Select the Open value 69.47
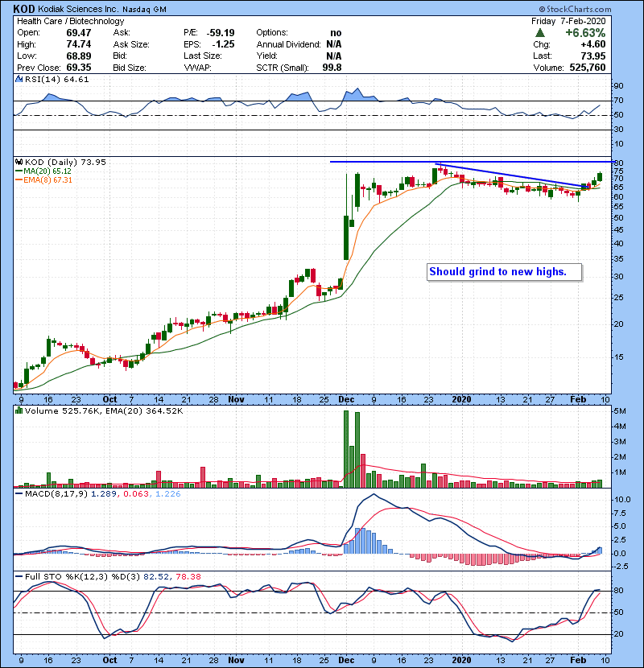The height and width of the screenshot is (668, 644). pos(78,33)
